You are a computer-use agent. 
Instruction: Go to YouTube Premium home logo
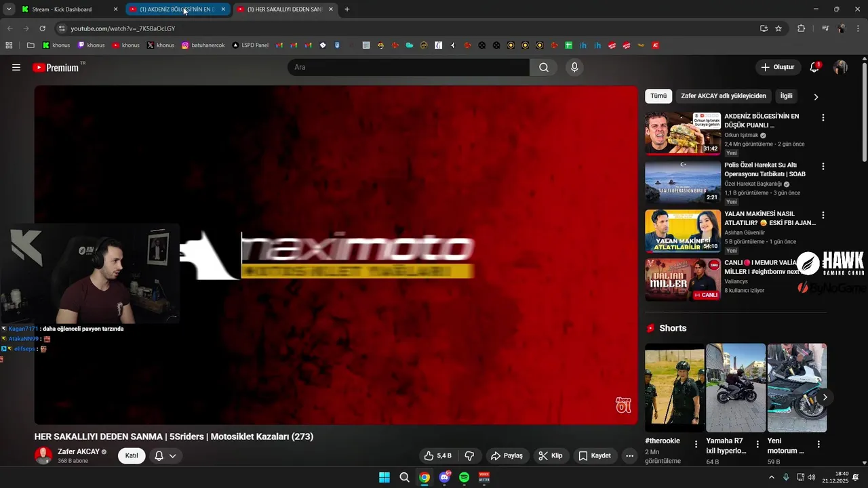click(56, 68)
